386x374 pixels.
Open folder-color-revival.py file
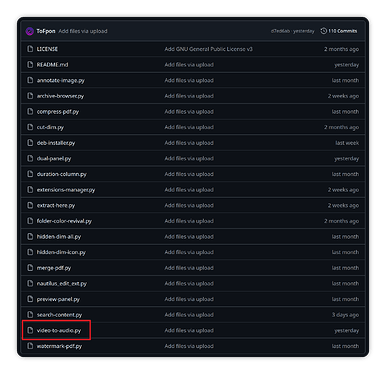[64, 221]
